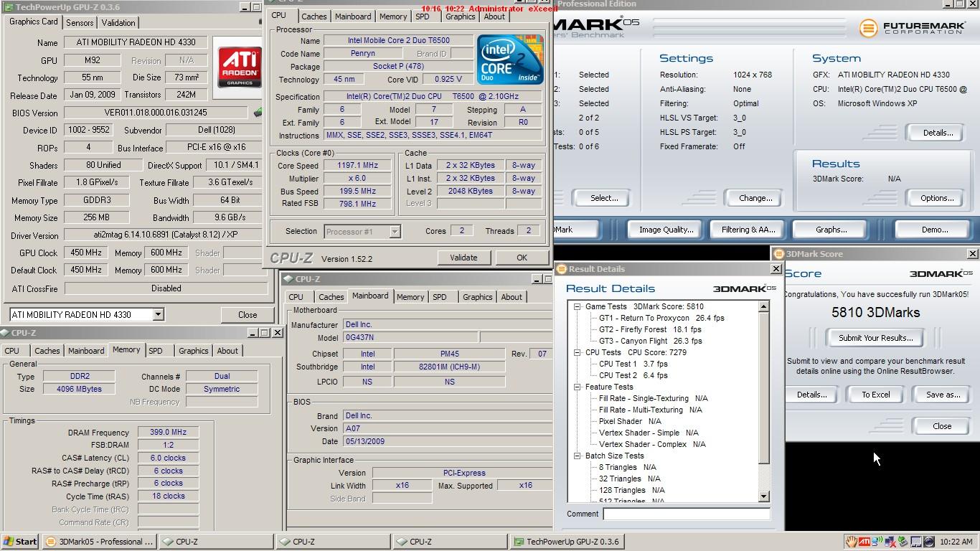Click the Demo... button
Viewport: 980px width, 551px height.
point(934,230)
